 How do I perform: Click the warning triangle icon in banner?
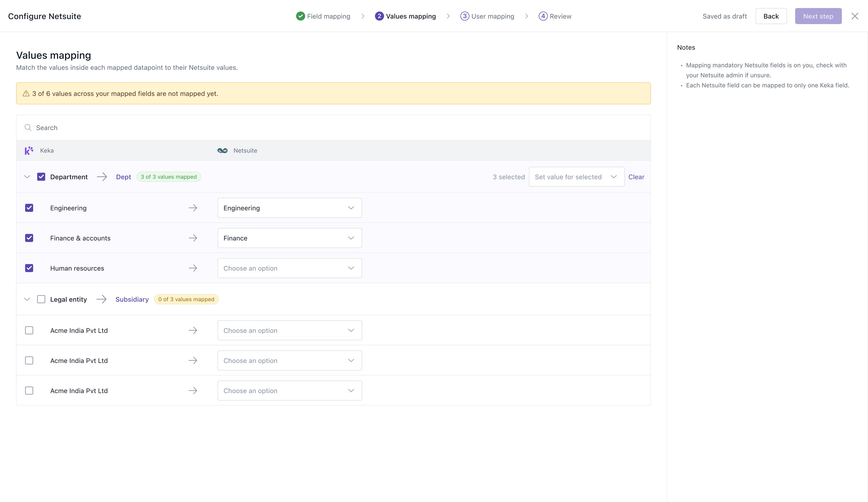click(26, 93)
